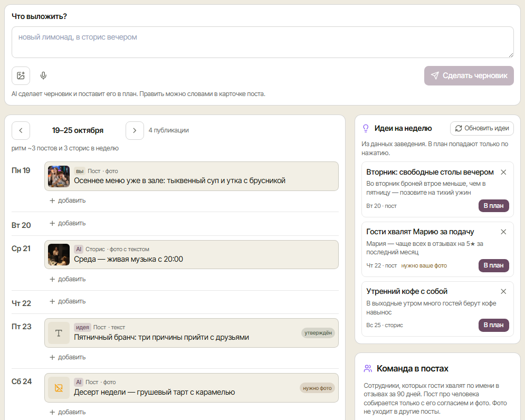
Task: Go to the previous week
Action: (21, 130)
